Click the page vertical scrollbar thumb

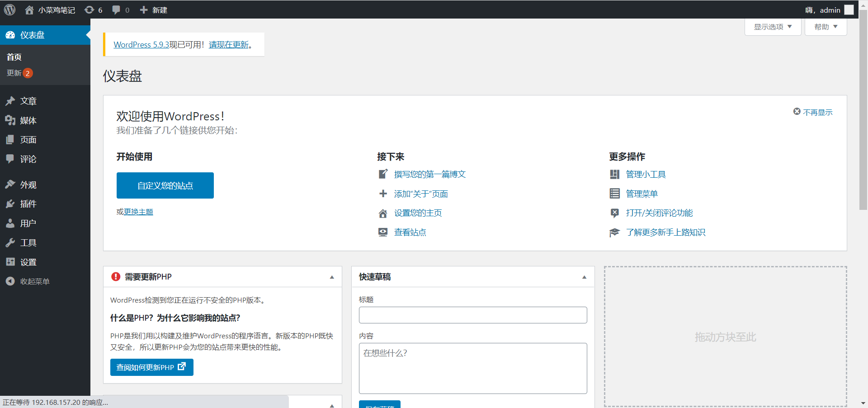(863, 109)
